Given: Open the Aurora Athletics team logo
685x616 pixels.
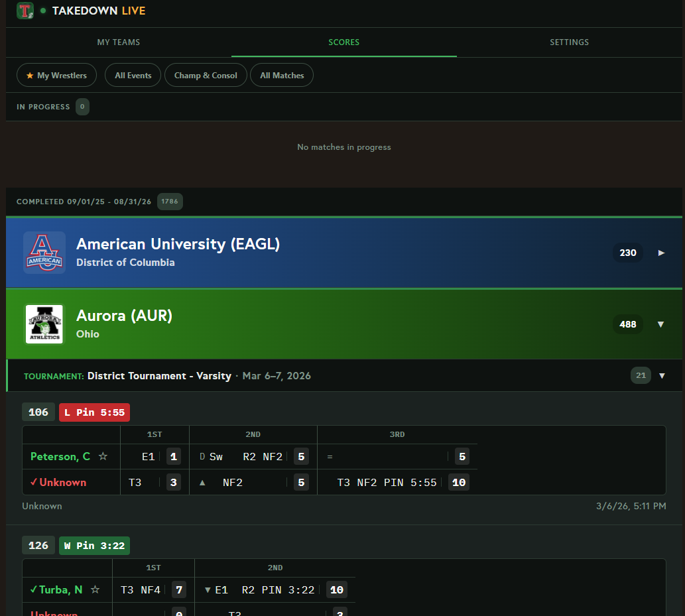Looking at the screenshot, I should 44,324.
